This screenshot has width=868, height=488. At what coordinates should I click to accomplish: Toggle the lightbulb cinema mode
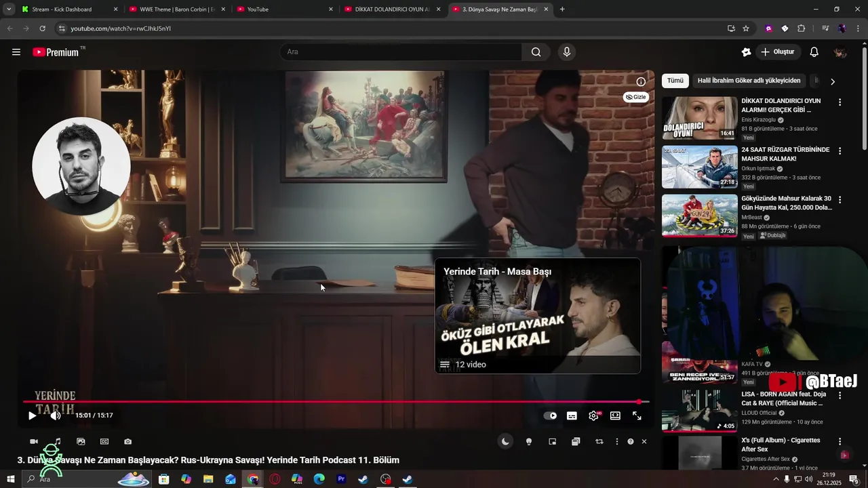pos(529,441)
